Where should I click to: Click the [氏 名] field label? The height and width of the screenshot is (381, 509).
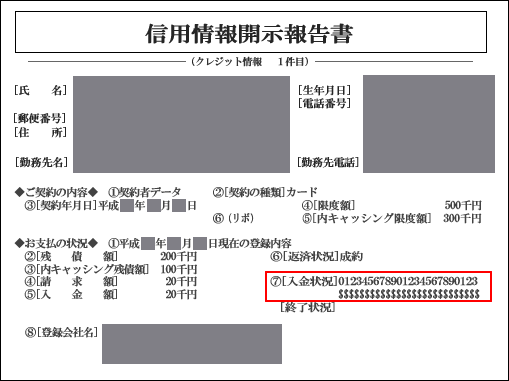40,90
